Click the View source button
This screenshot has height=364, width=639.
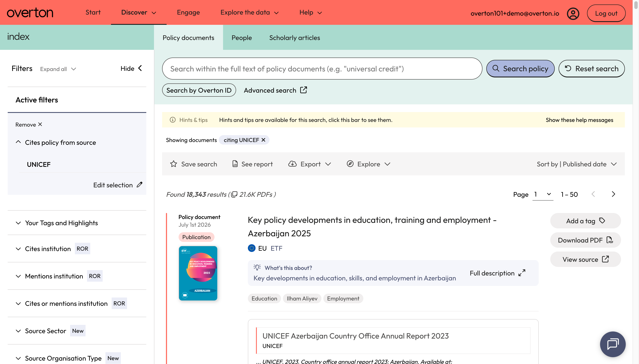[x=585, y=259]
